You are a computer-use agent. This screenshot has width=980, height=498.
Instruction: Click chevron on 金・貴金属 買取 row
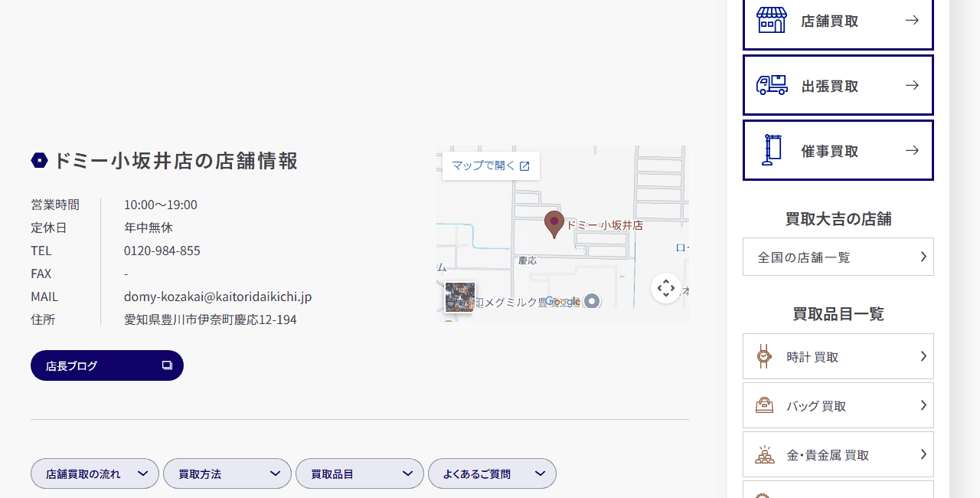coord(923,454)
